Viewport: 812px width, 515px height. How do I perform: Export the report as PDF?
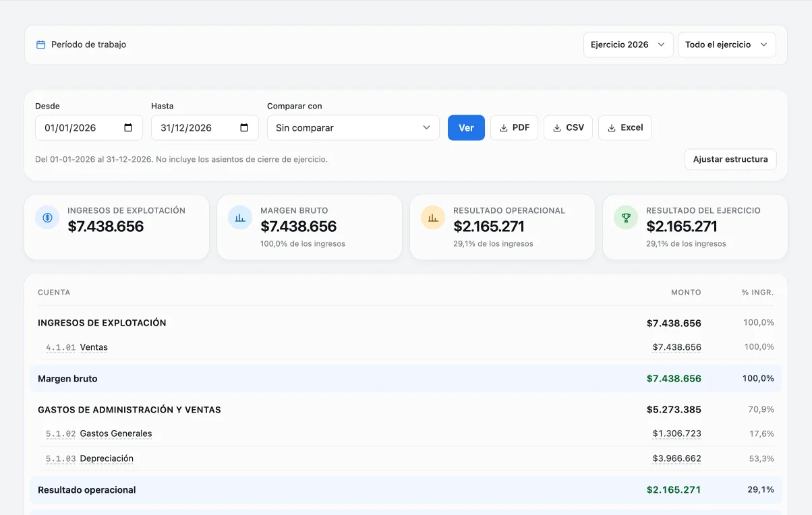click(x=514, y=127)
